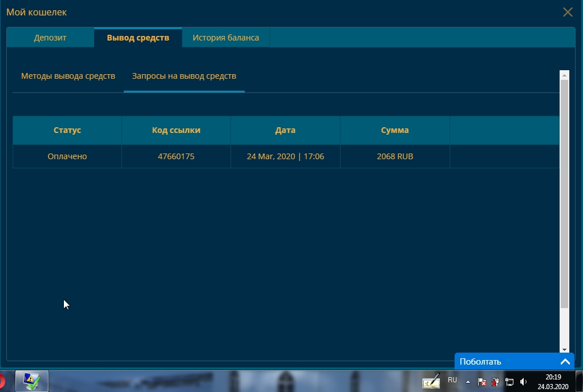Viewport: 583px width, 392px height.
Task: Click withdrawal reference code 47660175
Action: click(x=176, y=156)
